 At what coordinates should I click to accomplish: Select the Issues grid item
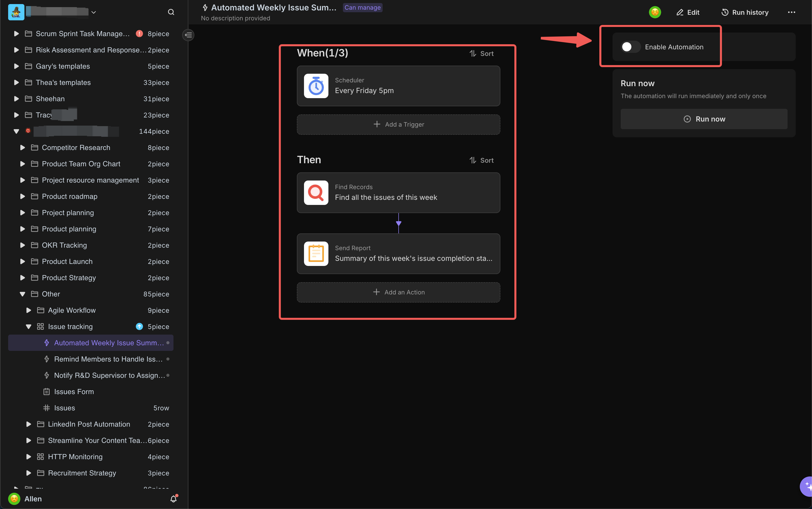(64, 408)
